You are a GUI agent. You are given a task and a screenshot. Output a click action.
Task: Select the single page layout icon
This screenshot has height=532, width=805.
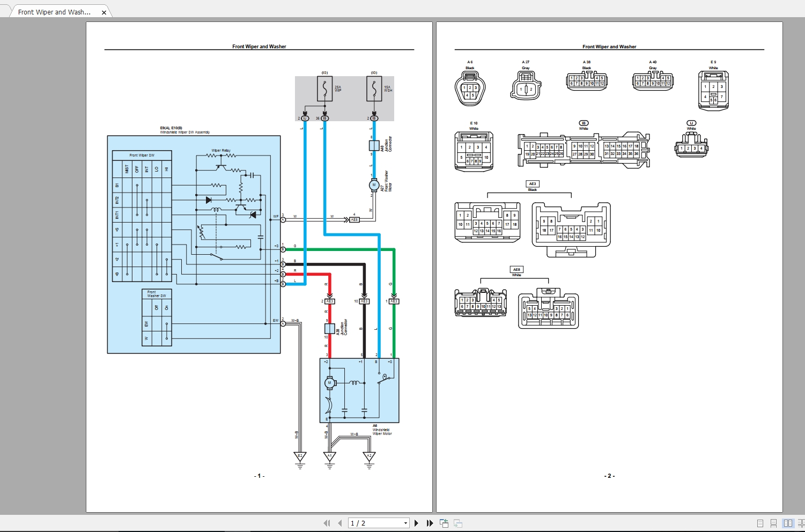pyautogui.click(x=760, y=523)
